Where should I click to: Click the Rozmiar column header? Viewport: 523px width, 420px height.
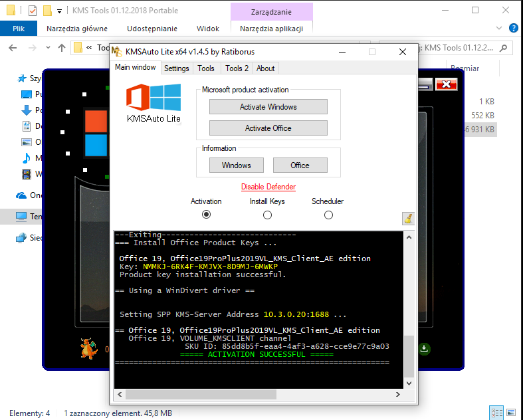[465, 68]
